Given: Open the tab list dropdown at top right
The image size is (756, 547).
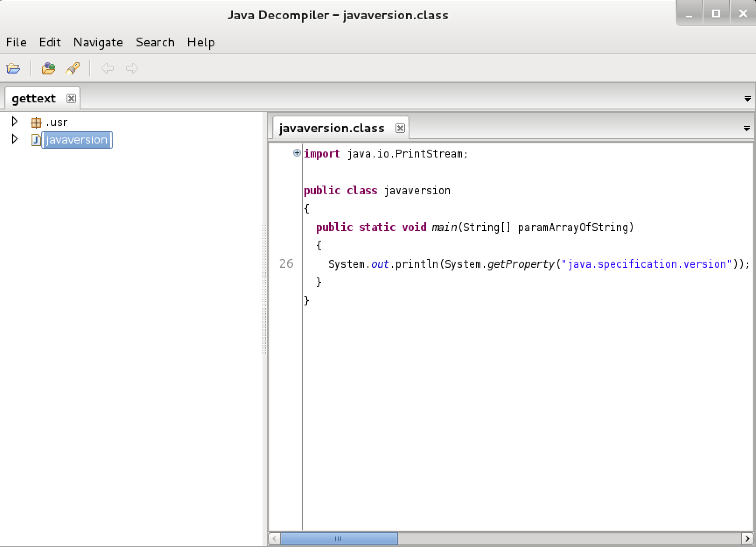Looking at the screenshot, I should point(747,98).
